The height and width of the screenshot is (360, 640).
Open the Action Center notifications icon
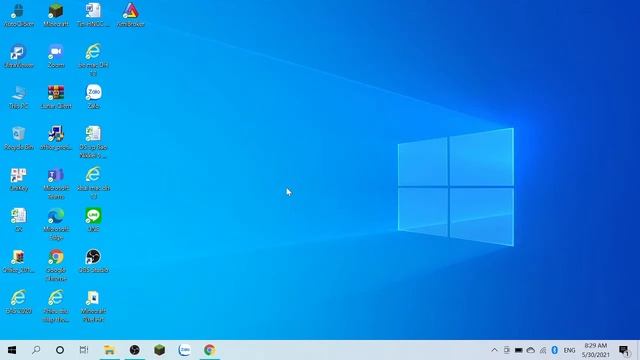(x=624, y=350)
